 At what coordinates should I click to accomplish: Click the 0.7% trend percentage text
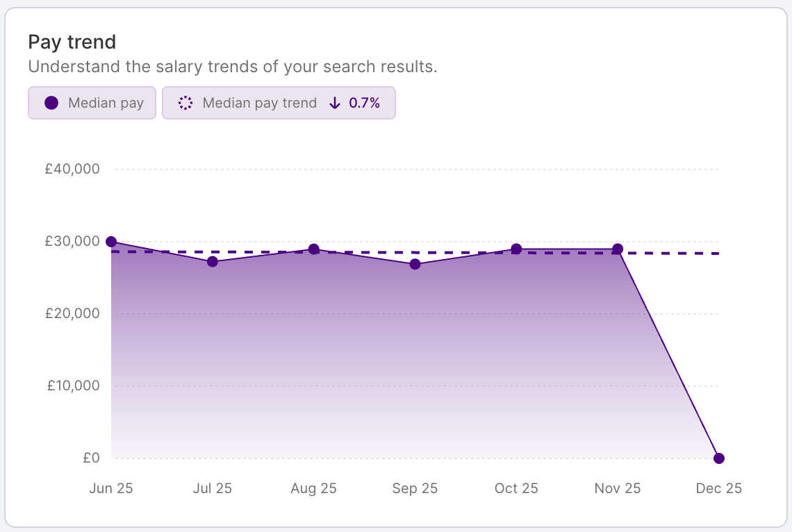pyautogui.click(x=363, y=102)
